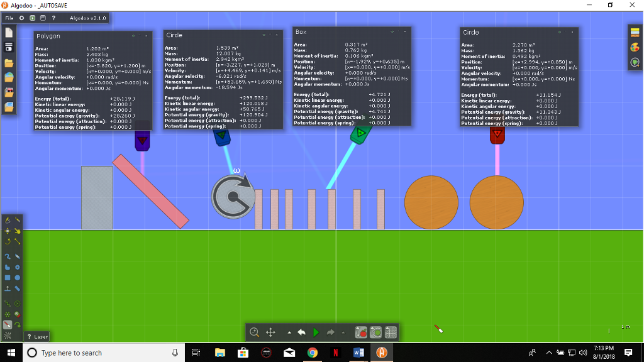Expand the undo history dropdown arrow
This screenshot has width=644, height=362.
coord(290,332)
